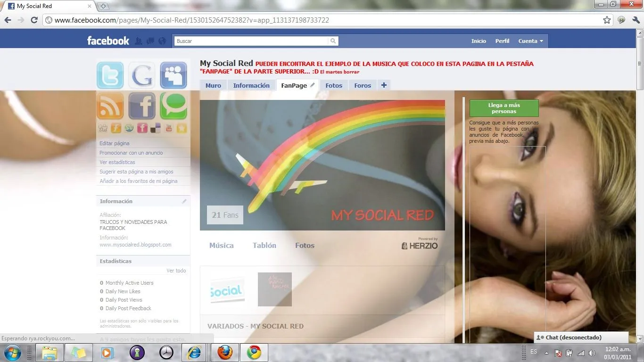Click Añadir a los favoritos de mi página
The image size is (644, 362).
139,181
